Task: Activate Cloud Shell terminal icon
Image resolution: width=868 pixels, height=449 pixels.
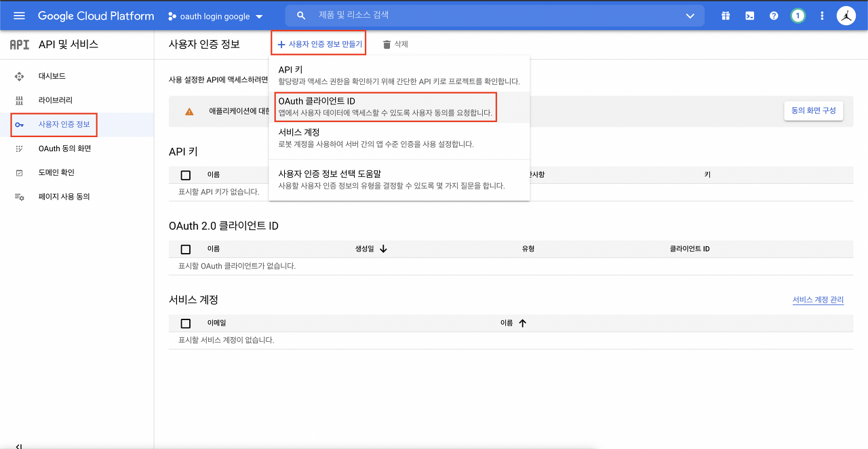Action: coord(750,16)
